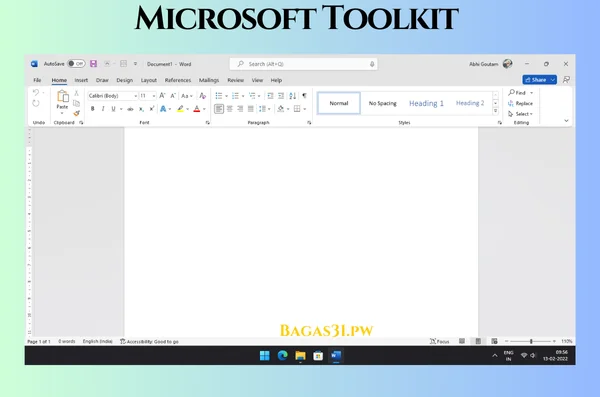Apply superscript formatting
Viewport: 600px width, 397px height.
coord(152,109)
